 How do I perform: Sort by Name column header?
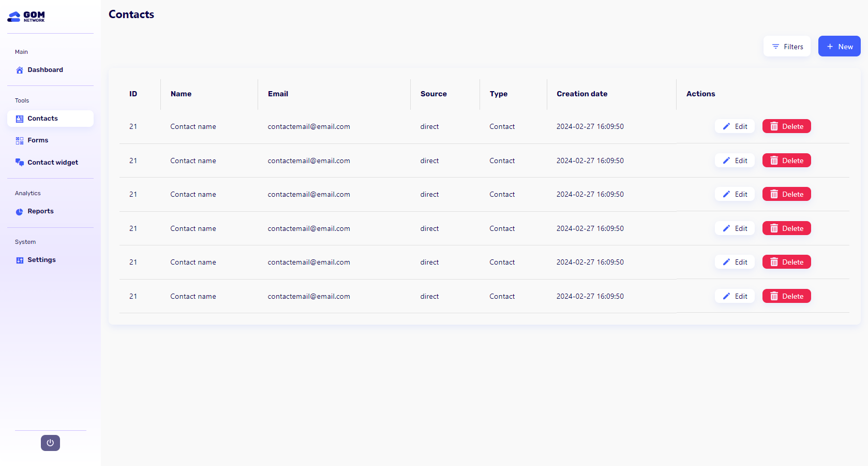click(181, 94)
